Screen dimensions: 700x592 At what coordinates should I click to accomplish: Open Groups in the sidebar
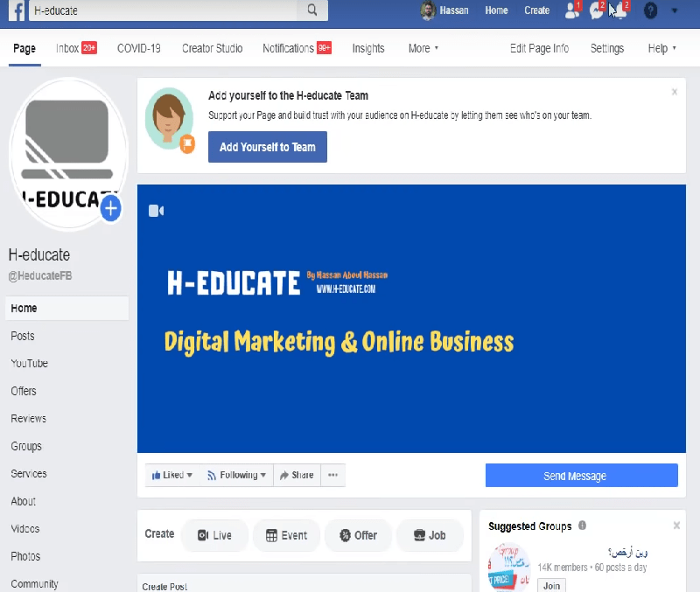point(26,447)
